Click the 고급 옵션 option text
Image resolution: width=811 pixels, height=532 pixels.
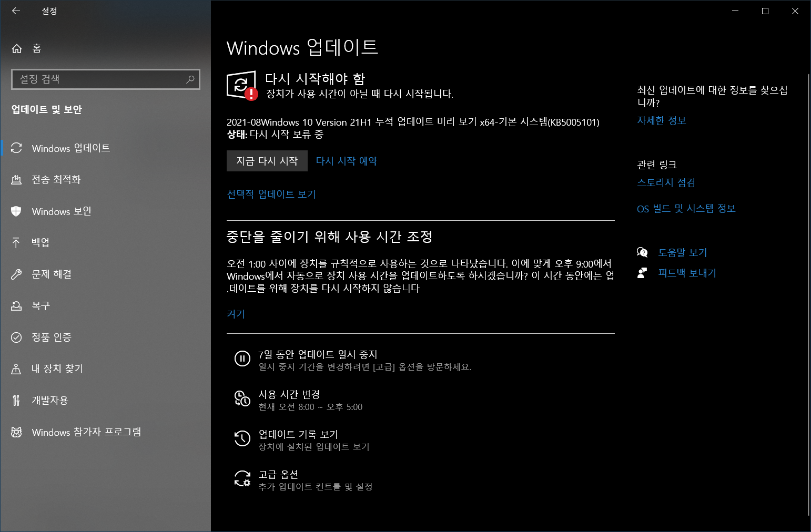(x=278, y=474)
